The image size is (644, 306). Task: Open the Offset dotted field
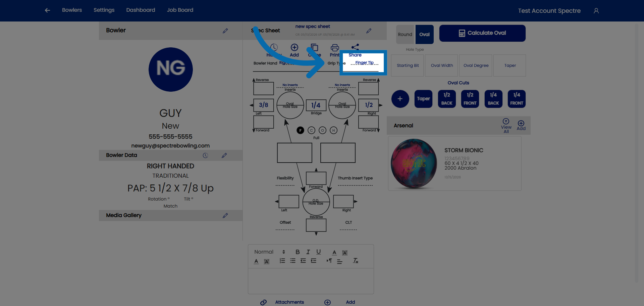[x=285, y=228]
